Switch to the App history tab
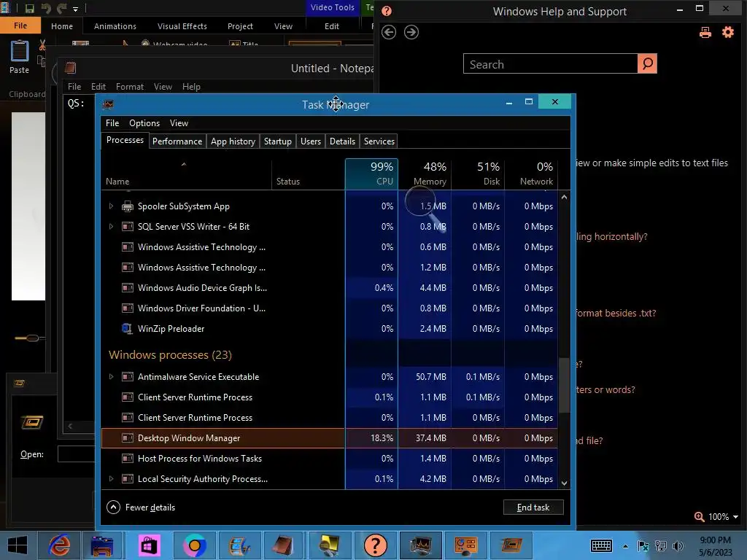This screenshot has width=747, height=560. click(x=233, y=141)
